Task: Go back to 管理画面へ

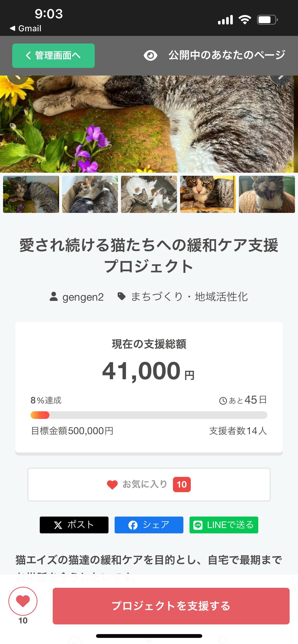Action: [53, 55]
